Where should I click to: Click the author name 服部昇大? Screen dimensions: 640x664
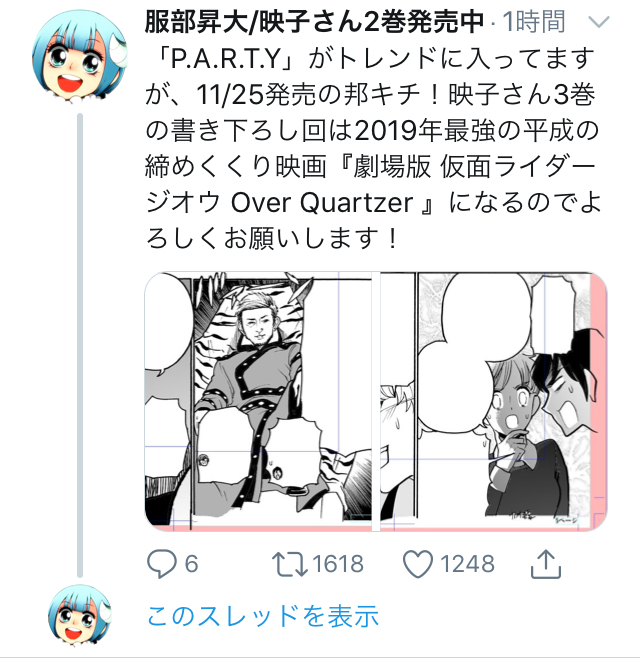pyautogui.click(x=196, y=22)
